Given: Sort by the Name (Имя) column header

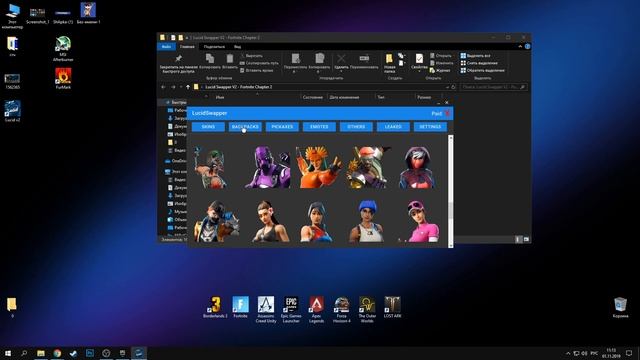Looking at the screenshot, I should tap(220, 97).
